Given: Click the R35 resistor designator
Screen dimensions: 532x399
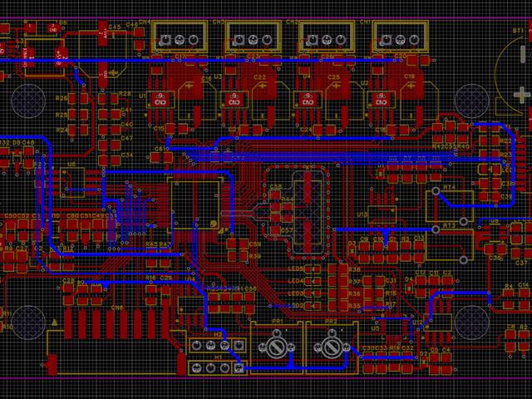Looking at the screenshot, I should tap(355, 306).
